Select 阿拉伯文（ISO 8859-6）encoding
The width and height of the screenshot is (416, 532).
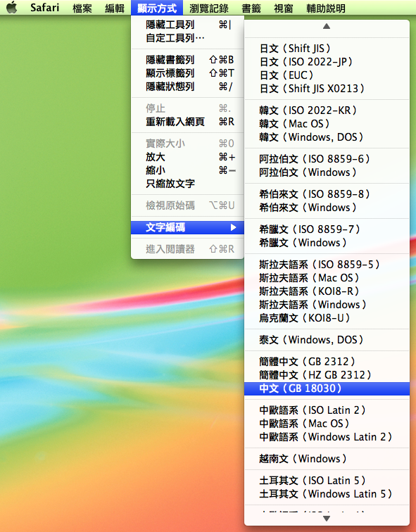(x=327, y=159)
